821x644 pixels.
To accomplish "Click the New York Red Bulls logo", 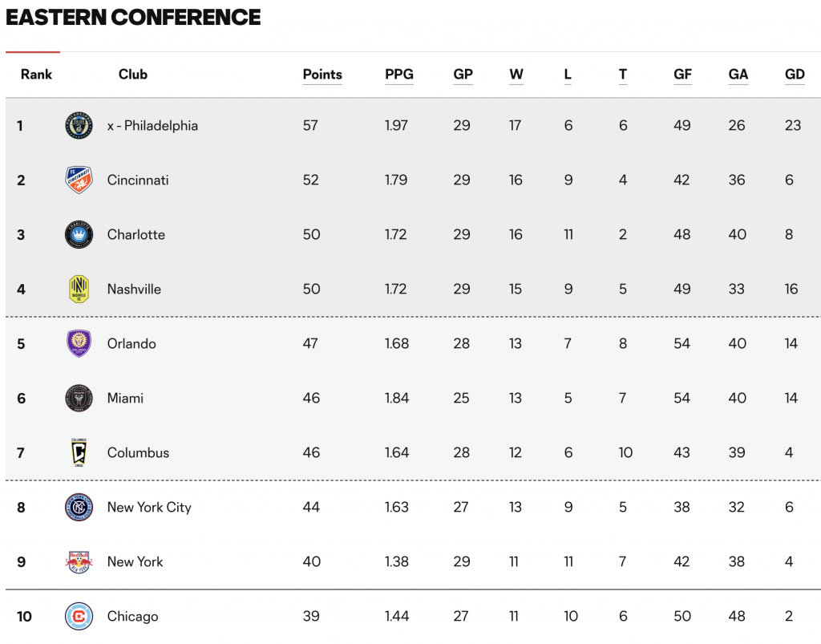I will (x=79, y=562).
